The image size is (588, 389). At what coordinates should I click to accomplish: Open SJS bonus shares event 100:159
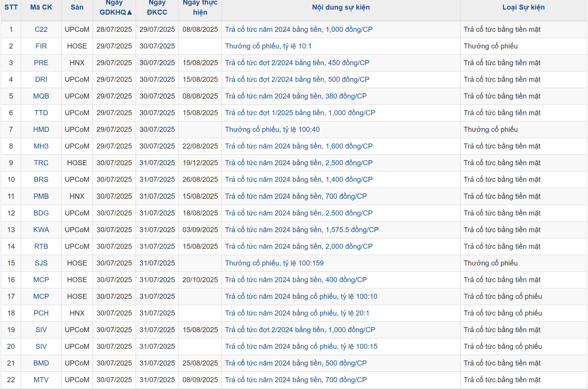pos(274,263)
